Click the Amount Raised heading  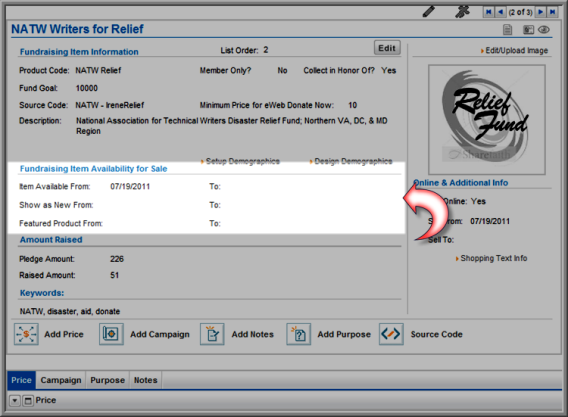pyautogui.click(x=51, y=239)
